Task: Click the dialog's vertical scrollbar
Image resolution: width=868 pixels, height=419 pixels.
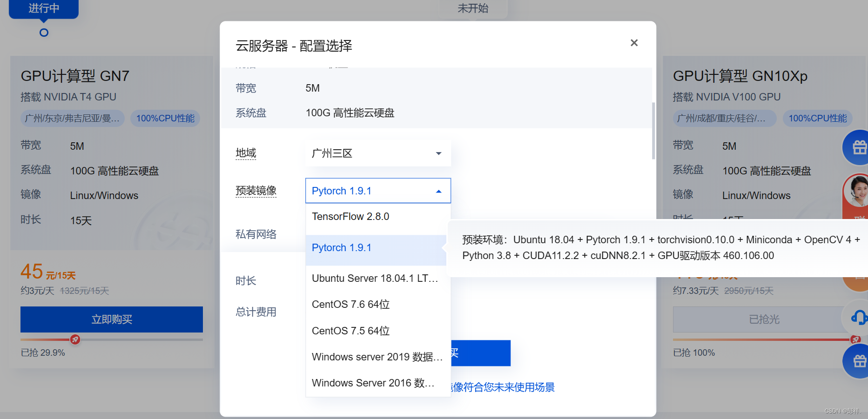Action: (653, 131)
